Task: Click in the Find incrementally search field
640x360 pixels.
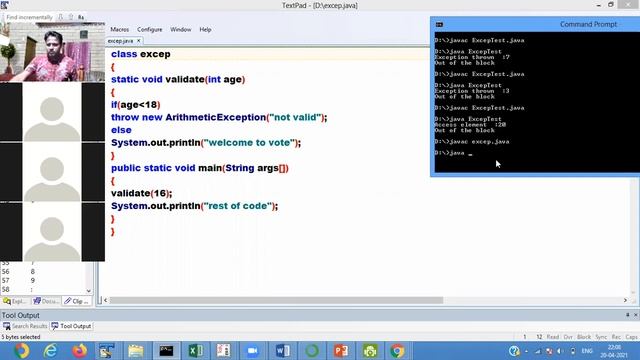Action: pyautogui.click(x=29, y=17)
